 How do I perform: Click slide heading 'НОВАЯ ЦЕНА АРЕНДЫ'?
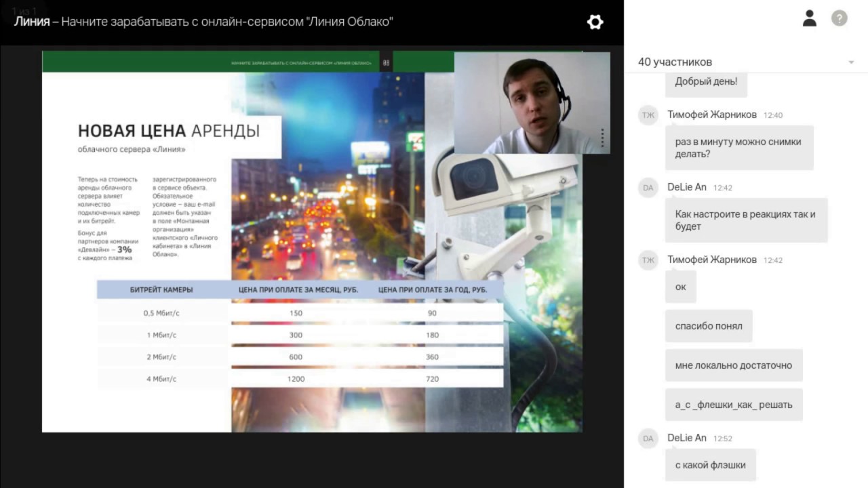tap(169, 131)
